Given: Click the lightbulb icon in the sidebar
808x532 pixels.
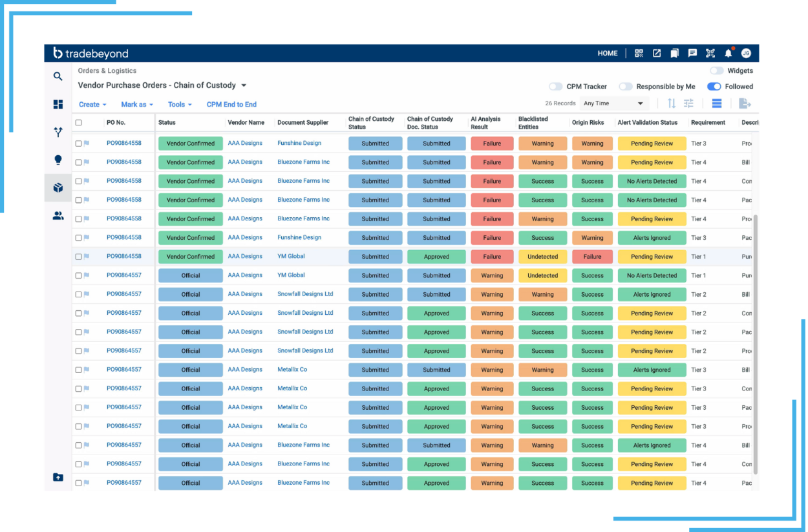Looking at the screenshot, I should 58,160.
